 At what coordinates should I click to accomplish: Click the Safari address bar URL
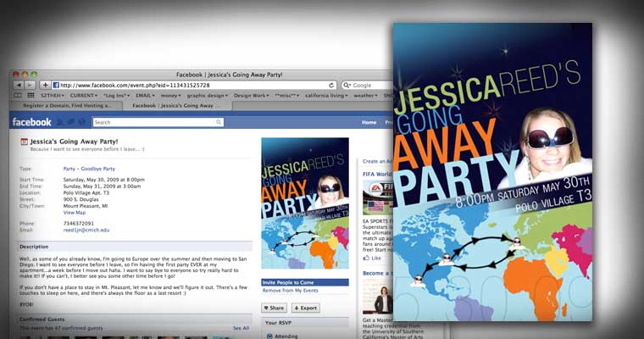click(x=193, y=85)
